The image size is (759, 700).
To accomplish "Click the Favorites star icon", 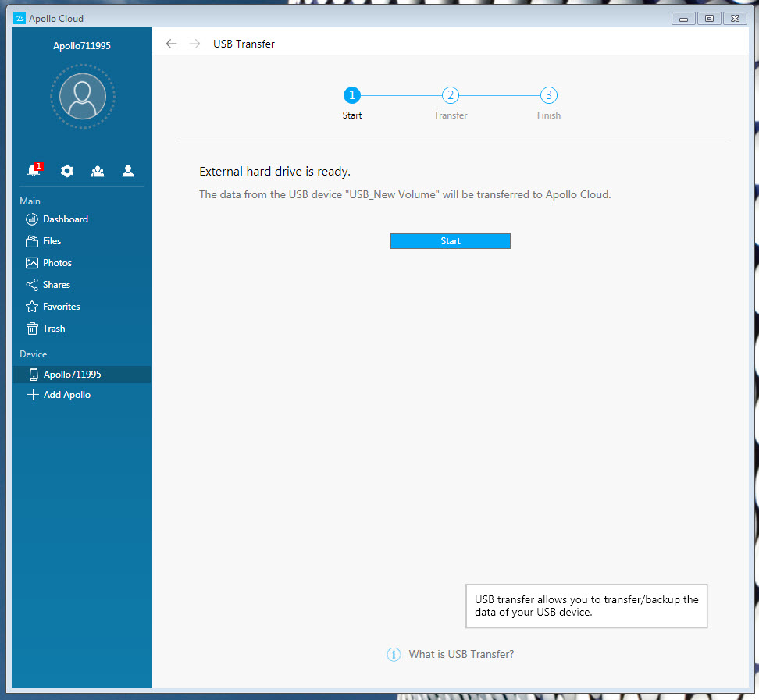I will [32, 306].
